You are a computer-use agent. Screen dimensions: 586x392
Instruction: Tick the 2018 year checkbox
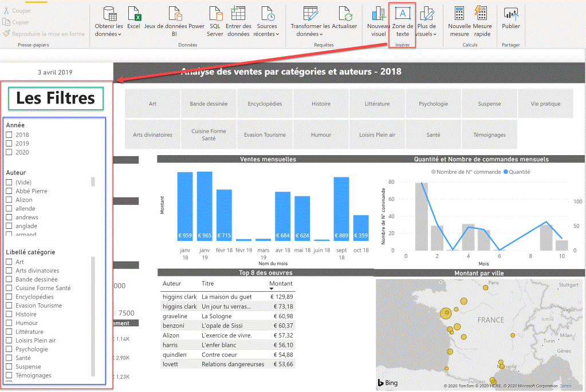pyautogui.click(x=9, y=135)
